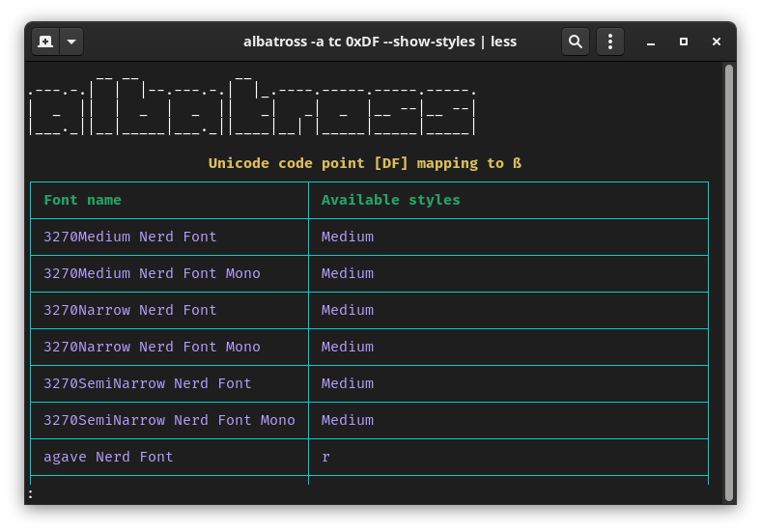Open the three-dot main menu
The height and width of the screenshot is (532, 761).
point(610,42)
